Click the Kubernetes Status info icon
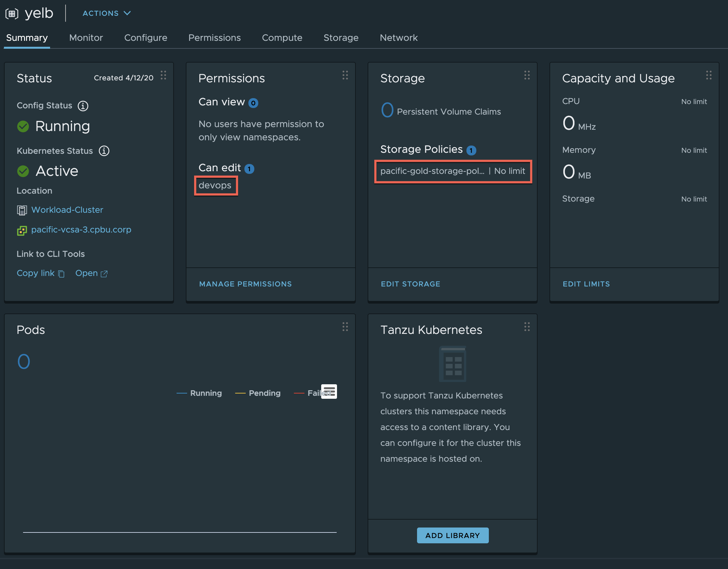 coord(104,151)
